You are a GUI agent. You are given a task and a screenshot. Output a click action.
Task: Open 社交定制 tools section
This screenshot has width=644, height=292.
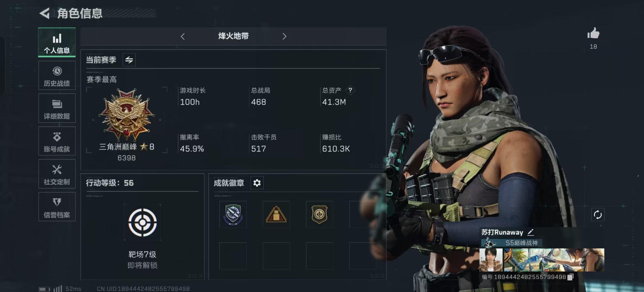[x=57, y=174]
